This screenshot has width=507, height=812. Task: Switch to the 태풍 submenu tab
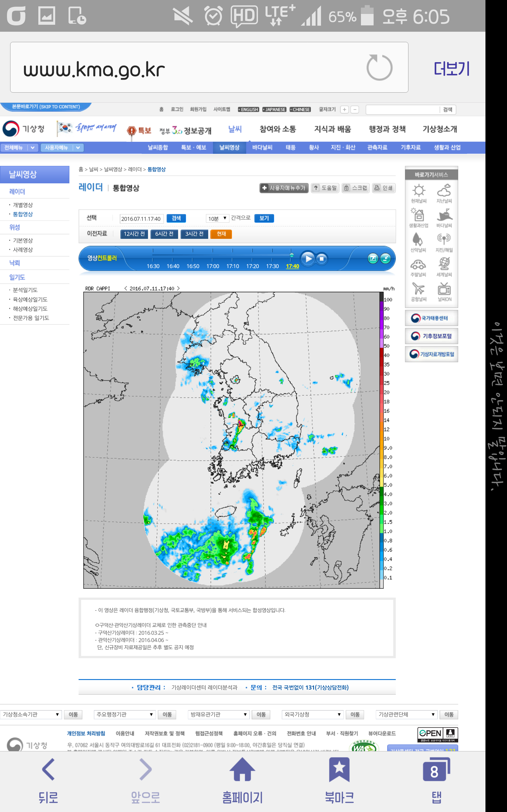290,147
